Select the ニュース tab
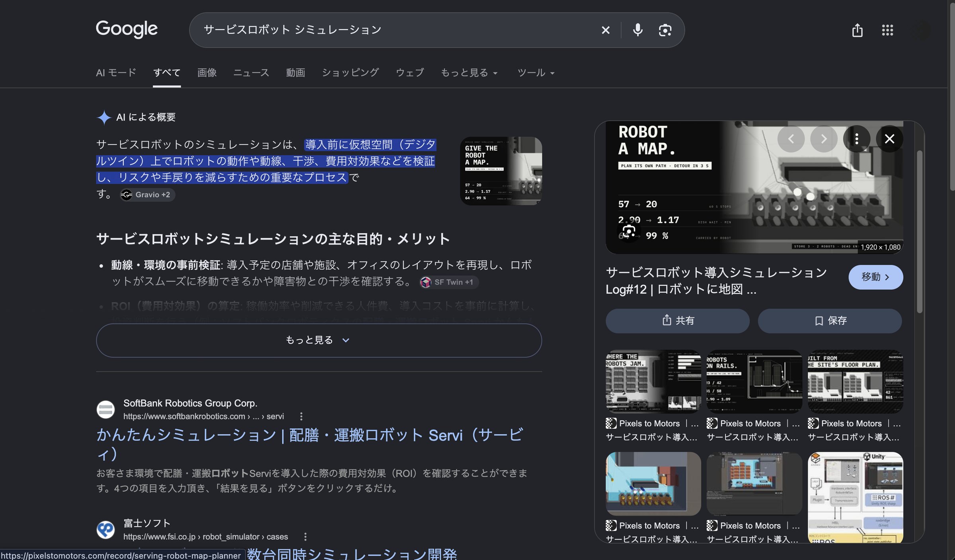The width and height of the screenshot is (955, 560). [x=251, y=73]
